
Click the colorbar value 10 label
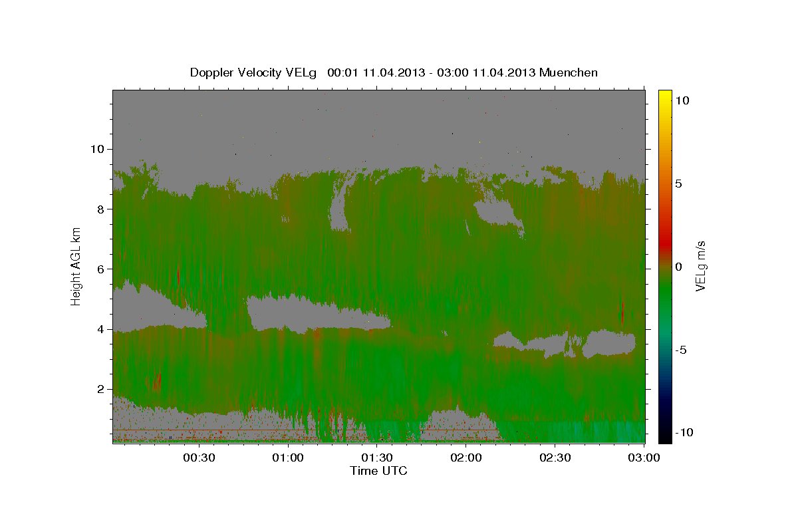click(682, 100)
